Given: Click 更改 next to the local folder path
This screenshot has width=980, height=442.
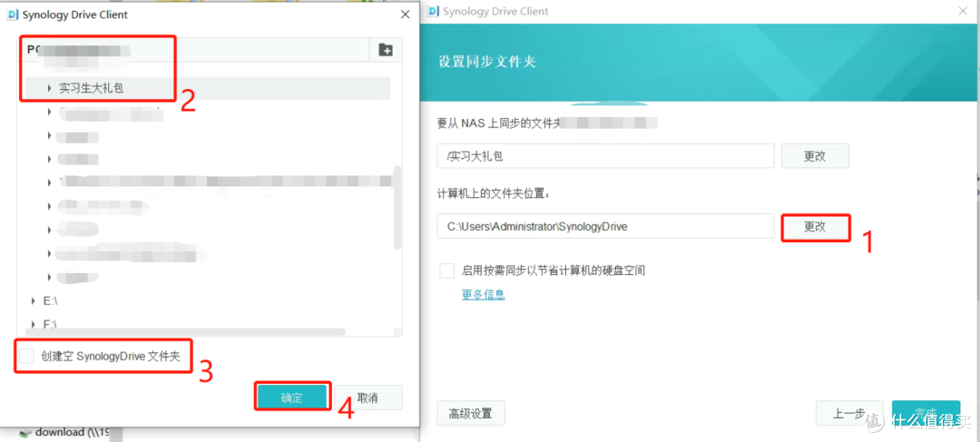Looking at the screenshot, I should pyautogui.click(x=815, y=227).
